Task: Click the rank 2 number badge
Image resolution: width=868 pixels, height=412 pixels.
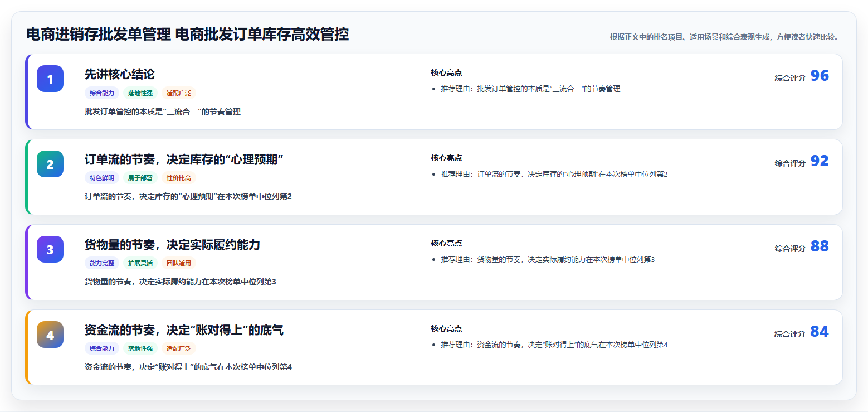Action: pos(50,164)
